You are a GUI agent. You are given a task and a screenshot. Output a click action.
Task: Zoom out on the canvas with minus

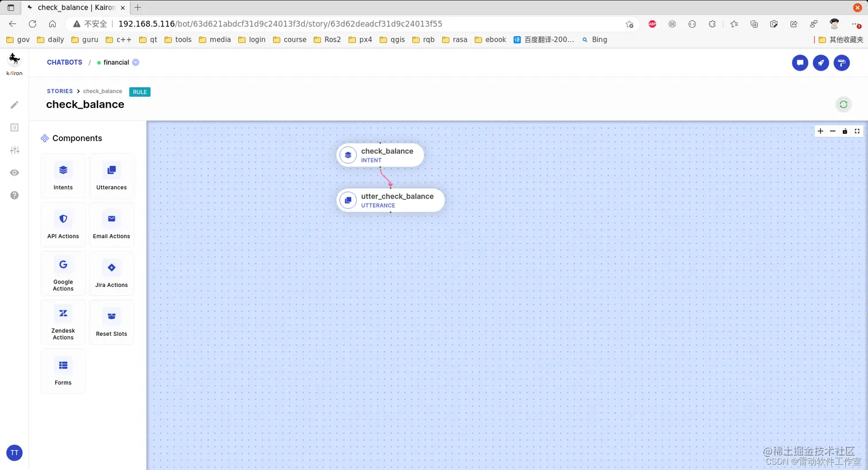point(832,131)
